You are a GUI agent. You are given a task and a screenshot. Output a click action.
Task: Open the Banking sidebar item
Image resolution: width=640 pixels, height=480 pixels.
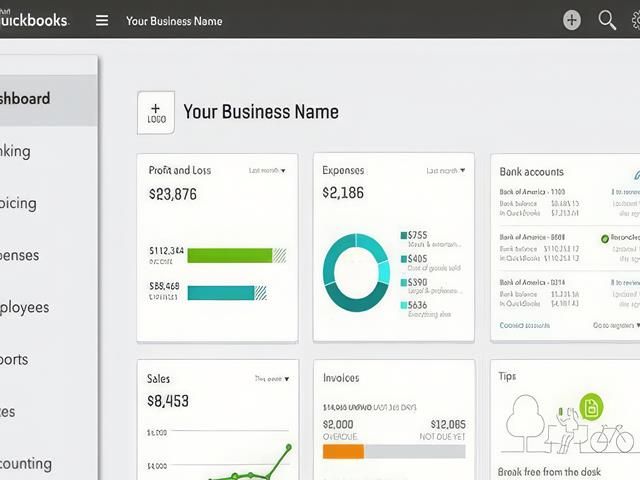(15, 151)
